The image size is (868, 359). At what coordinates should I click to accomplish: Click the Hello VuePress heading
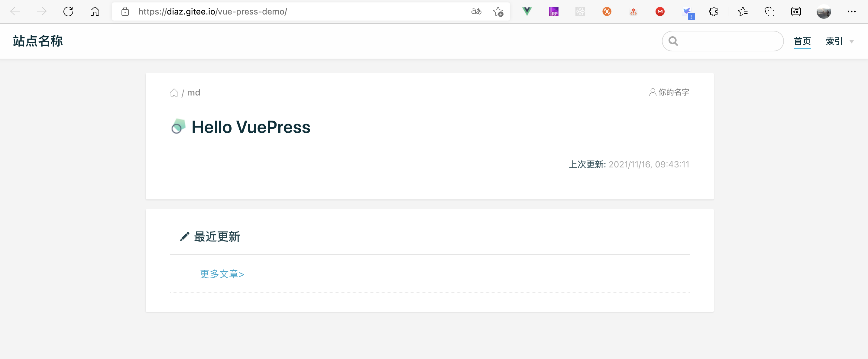click(x=251, y=127)
